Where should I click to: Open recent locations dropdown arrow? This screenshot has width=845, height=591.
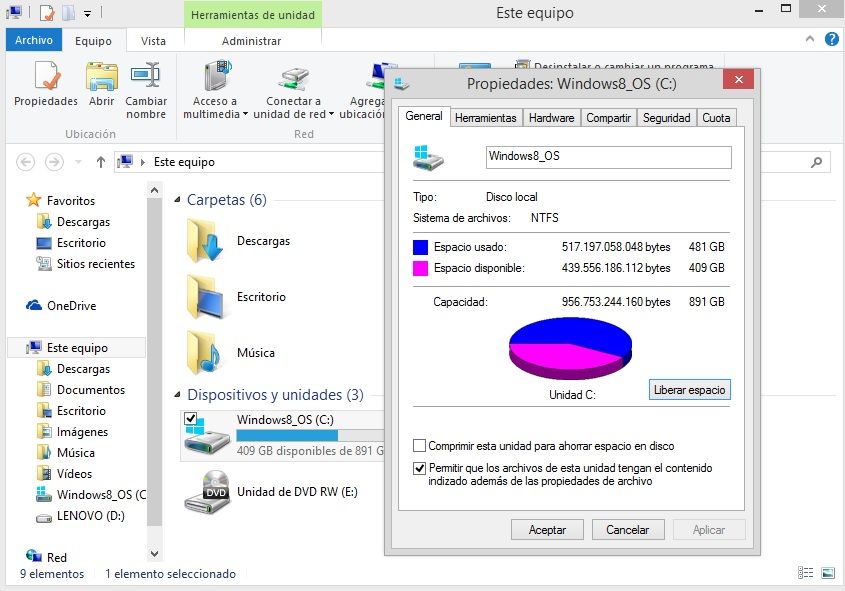coord(78,162)
